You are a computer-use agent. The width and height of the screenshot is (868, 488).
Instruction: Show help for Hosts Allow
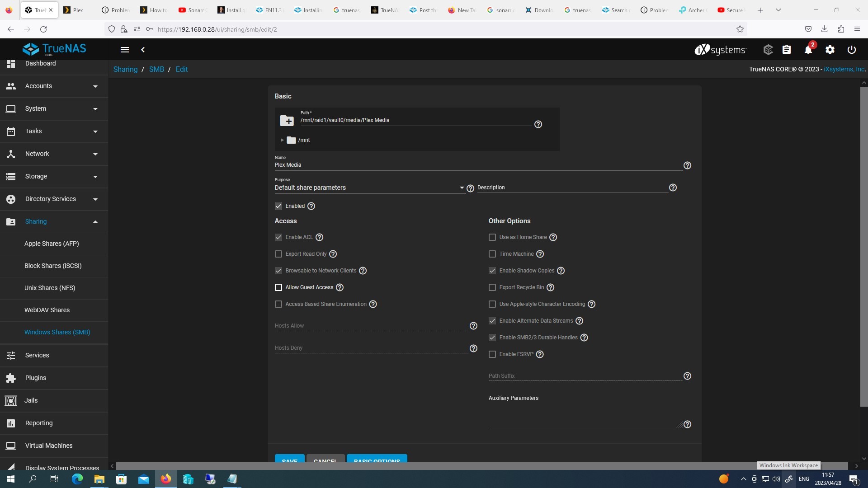473,326
